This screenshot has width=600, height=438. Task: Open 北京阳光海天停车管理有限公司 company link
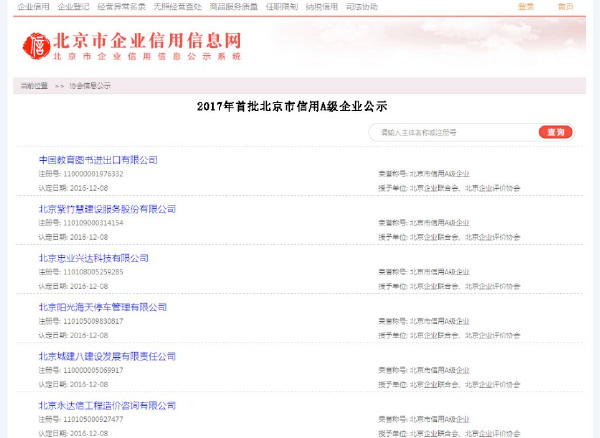[103, 307]
